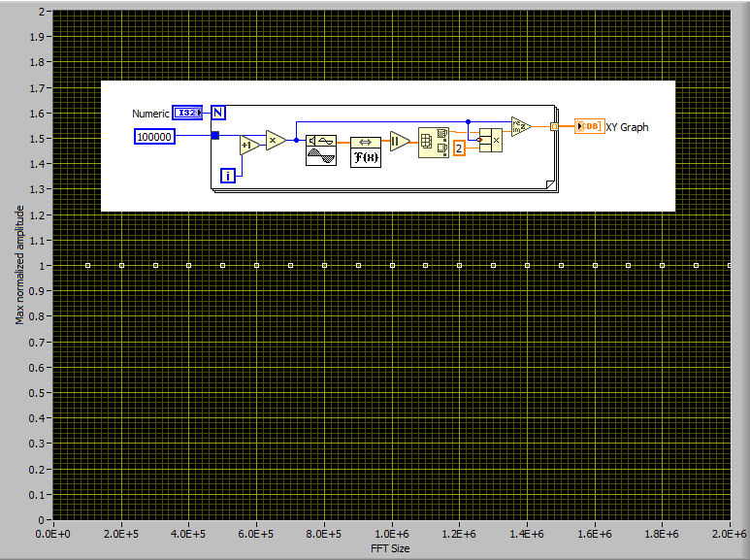
Task: Click the 100000 numeric constant
Action: [154, 137]
